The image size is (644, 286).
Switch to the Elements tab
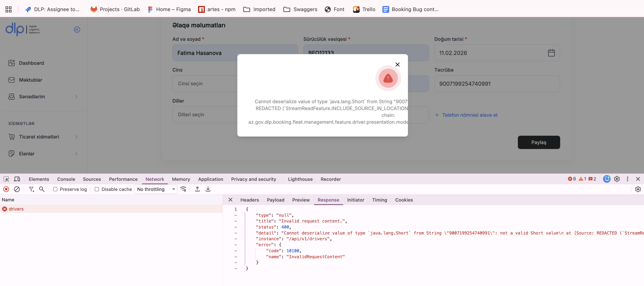coord(39,179)
